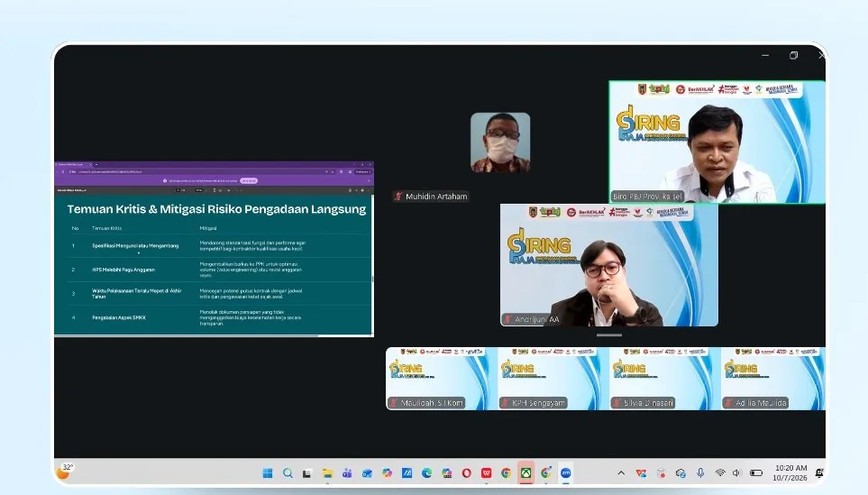The image size is (868, 495).
Task: Switch to the Xbox app on taskbar
Action: tap(525, 472)
